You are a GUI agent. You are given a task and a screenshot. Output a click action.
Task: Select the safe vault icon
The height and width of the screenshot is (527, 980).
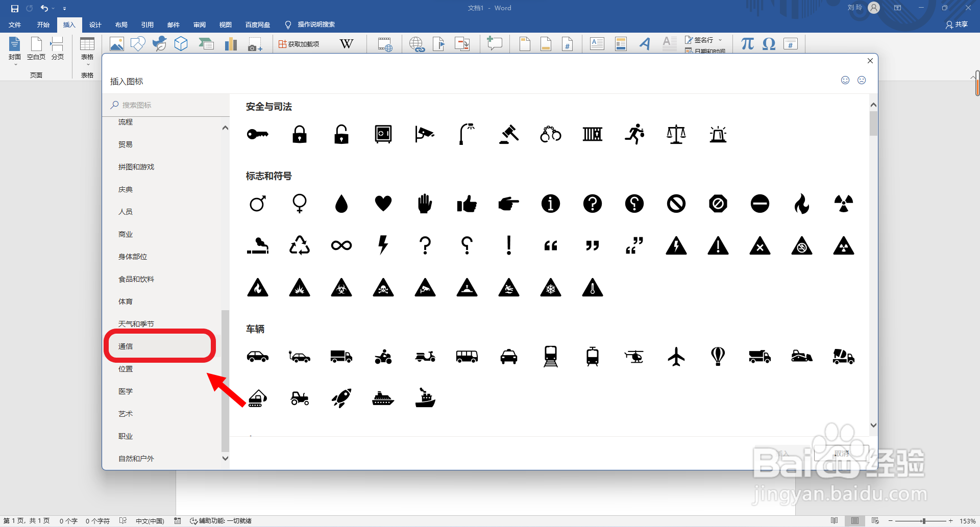click(383, 134)
